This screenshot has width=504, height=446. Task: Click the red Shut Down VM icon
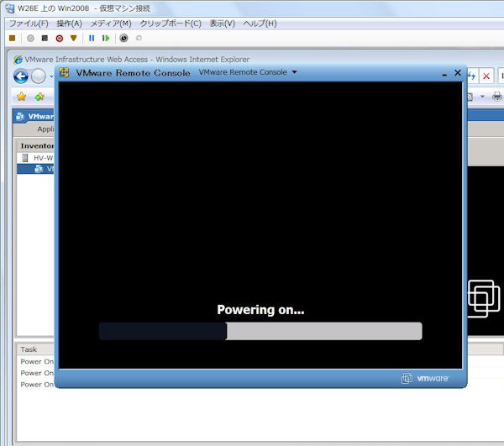(59, 39)
